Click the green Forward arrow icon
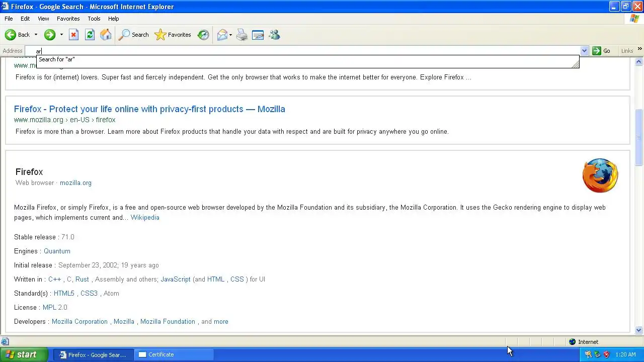 (x=49, y=35)
